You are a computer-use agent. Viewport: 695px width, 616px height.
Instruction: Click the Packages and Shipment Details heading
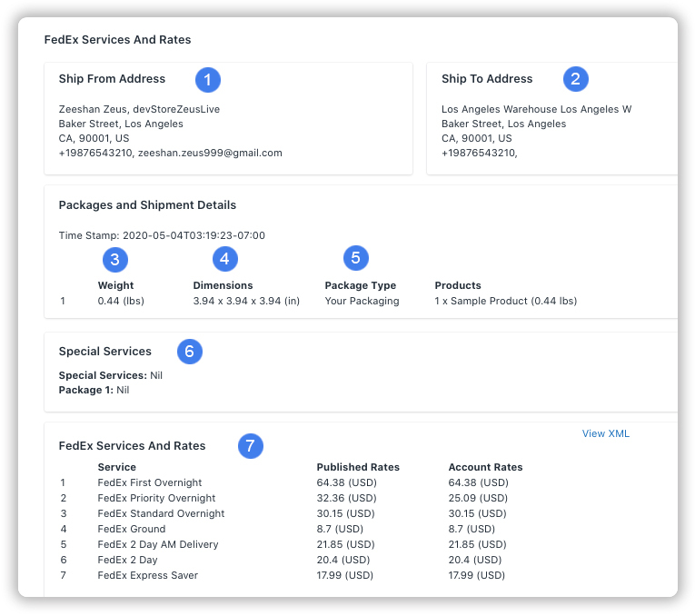147,205
